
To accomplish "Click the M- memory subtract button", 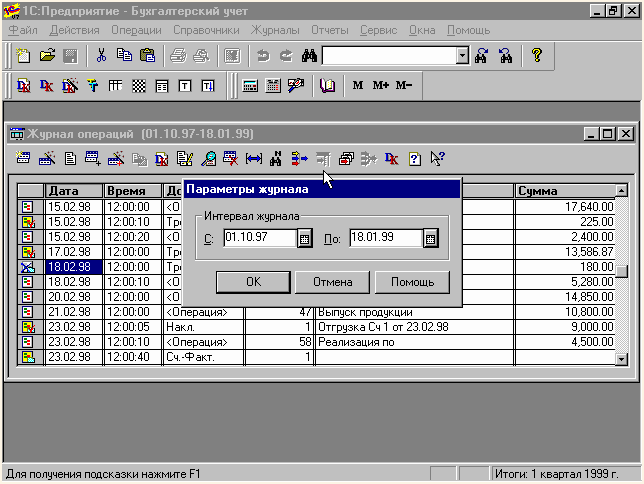I will 403,86.
